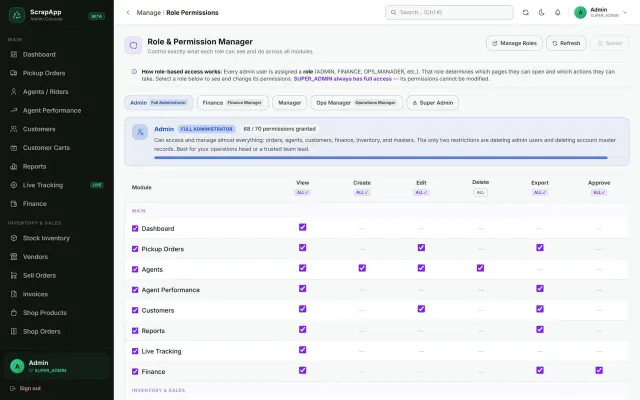Open Reports in the sidebar

[x=57, y=167]
